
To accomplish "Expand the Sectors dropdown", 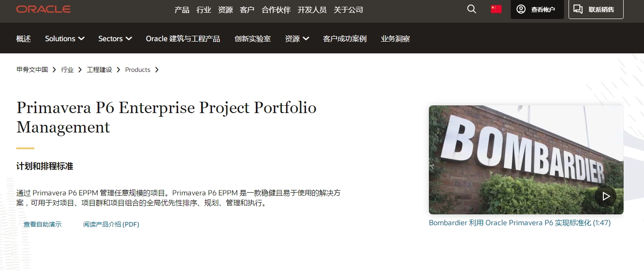I will click(115, 39).
